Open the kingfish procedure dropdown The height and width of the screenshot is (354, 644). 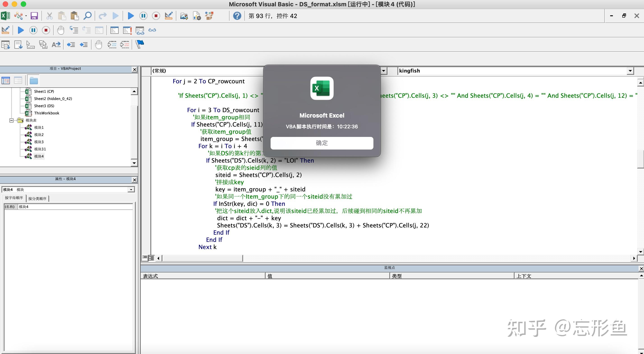(630, 71)
